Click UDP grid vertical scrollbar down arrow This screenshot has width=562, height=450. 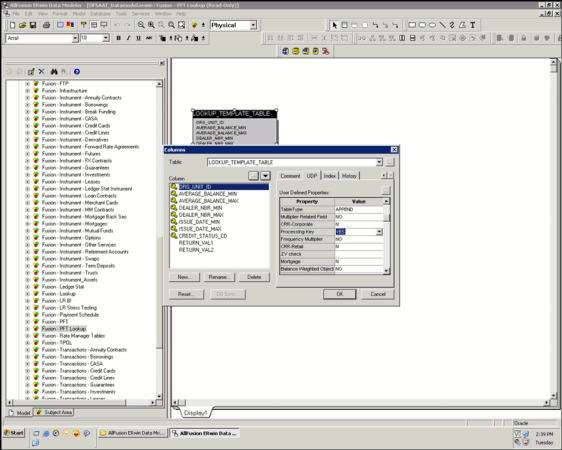386,271
